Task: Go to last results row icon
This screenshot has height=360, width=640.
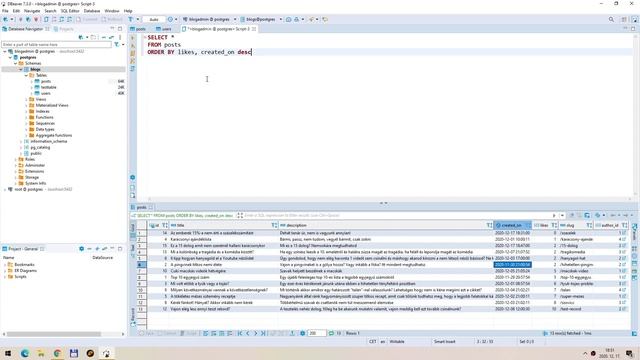Action: coord(263,333)
